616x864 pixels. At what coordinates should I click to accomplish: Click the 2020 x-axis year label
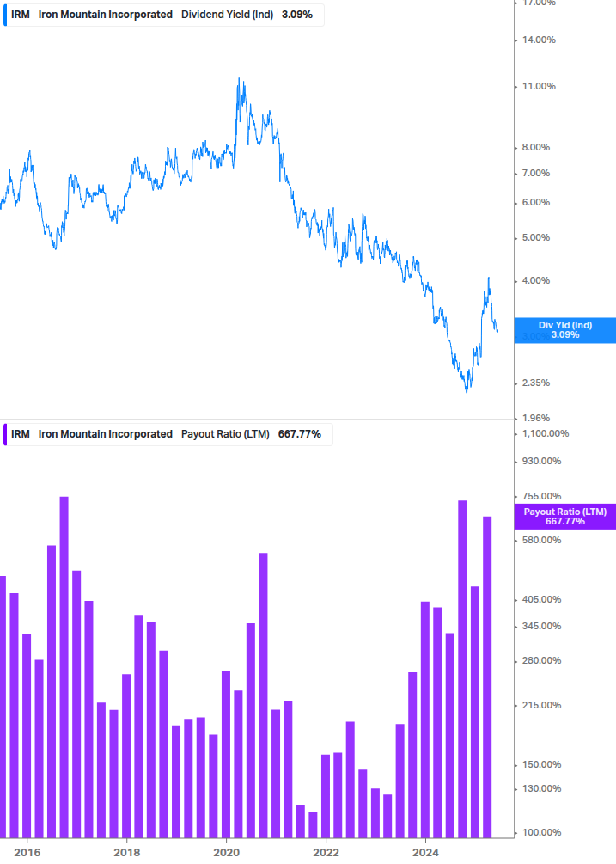click(x=226, y=853)
